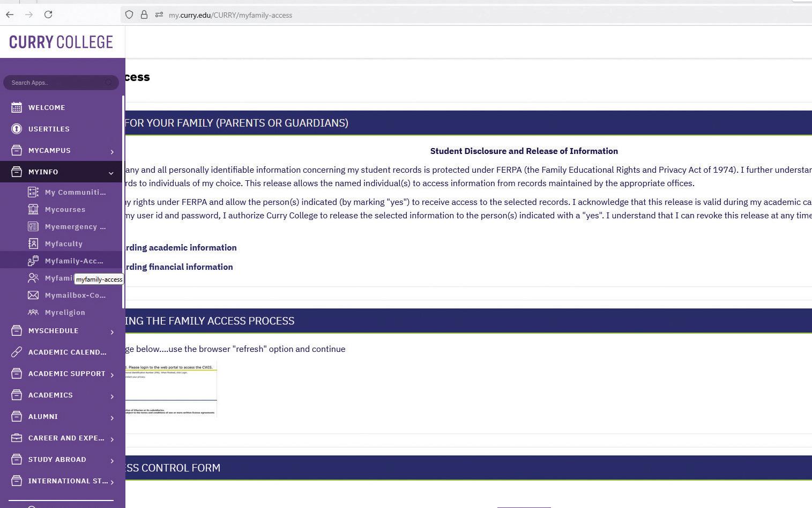Image resolution: width=812 pixels, height=508 pixels.
Task: Expand the Academics menu chevron
Action: [112, 396]
